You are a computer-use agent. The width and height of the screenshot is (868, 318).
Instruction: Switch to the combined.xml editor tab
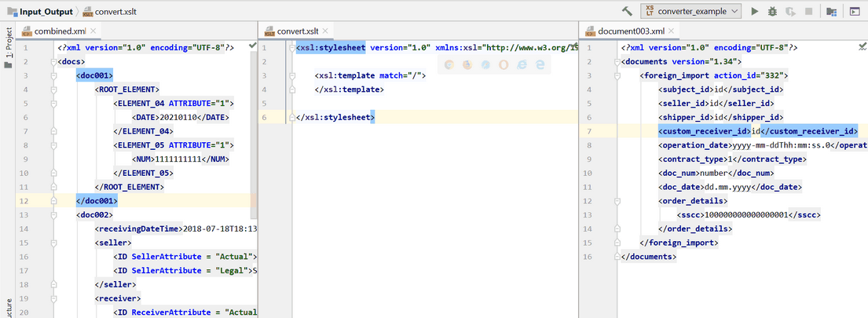59,31
